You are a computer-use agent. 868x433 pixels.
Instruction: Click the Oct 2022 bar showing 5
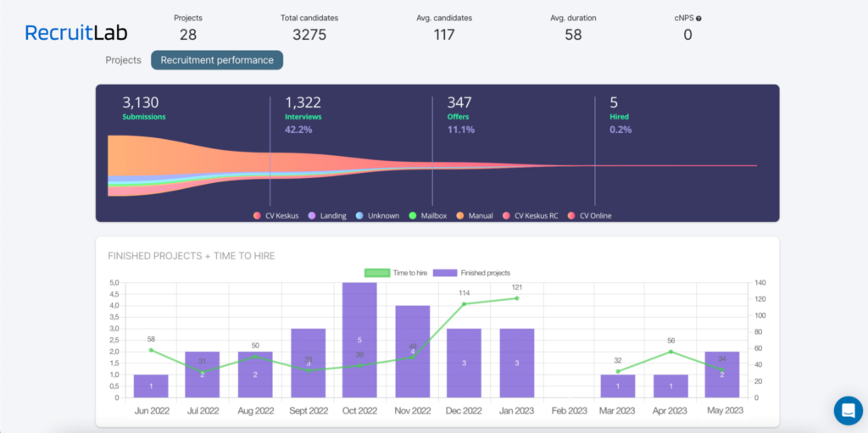(359, 340)
